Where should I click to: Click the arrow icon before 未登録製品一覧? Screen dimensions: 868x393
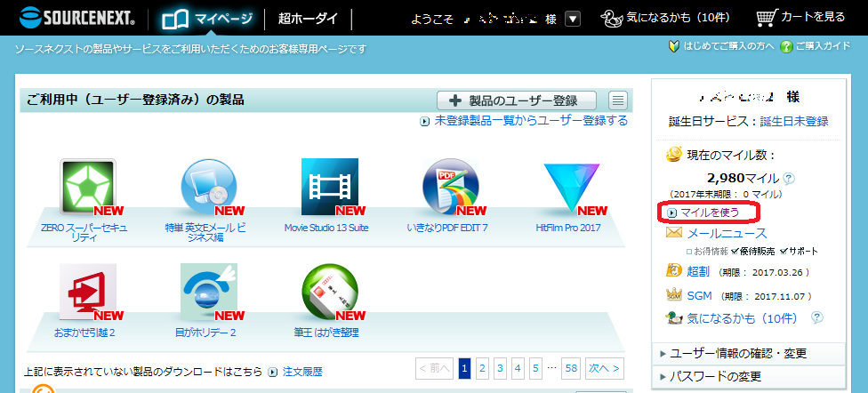(424, 121)
